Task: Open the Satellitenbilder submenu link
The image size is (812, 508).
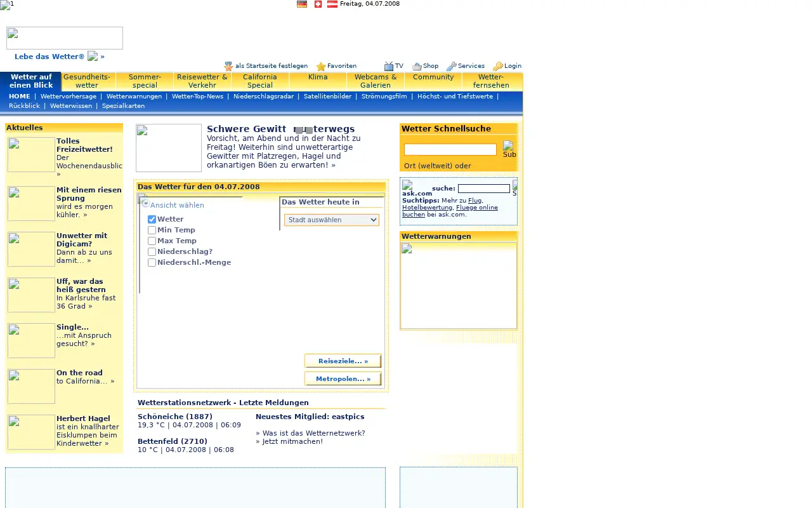Action: 327,97
